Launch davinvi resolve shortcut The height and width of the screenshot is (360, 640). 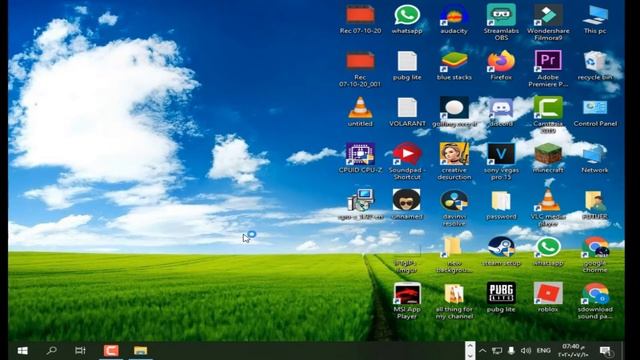click(454, 208)
